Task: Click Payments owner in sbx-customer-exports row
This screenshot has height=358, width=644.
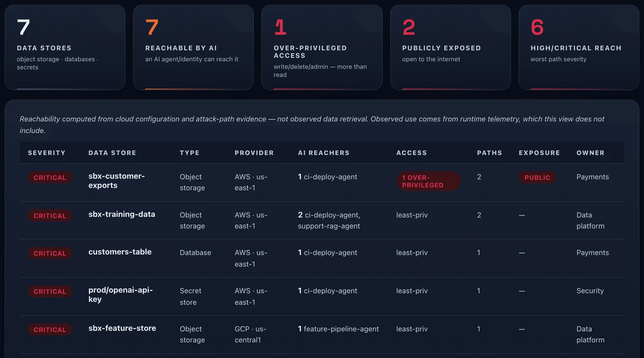Action: [x=592, y=177]
